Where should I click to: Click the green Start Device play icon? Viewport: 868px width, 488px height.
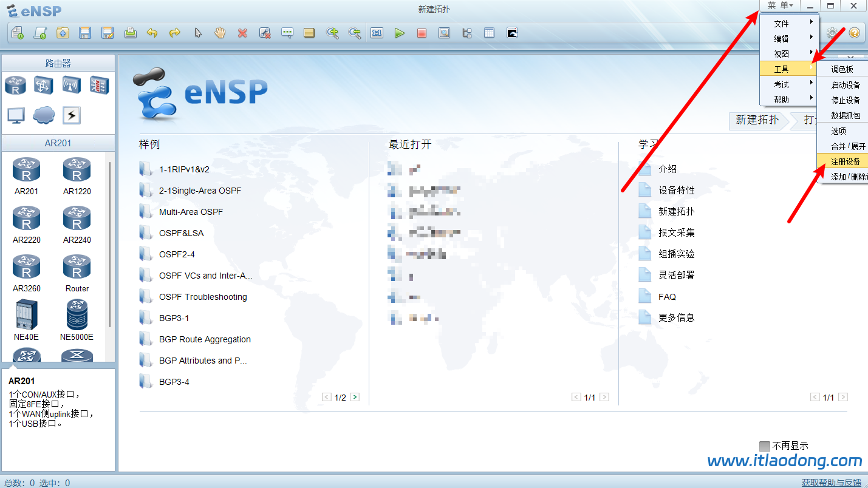coord(399,33)
